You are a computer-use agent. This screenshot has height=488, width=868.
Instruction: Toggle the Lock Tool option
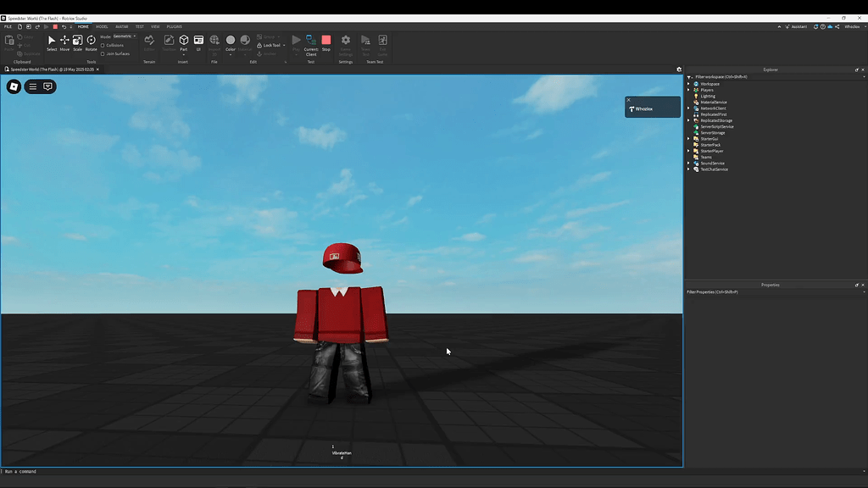point(270,44)
